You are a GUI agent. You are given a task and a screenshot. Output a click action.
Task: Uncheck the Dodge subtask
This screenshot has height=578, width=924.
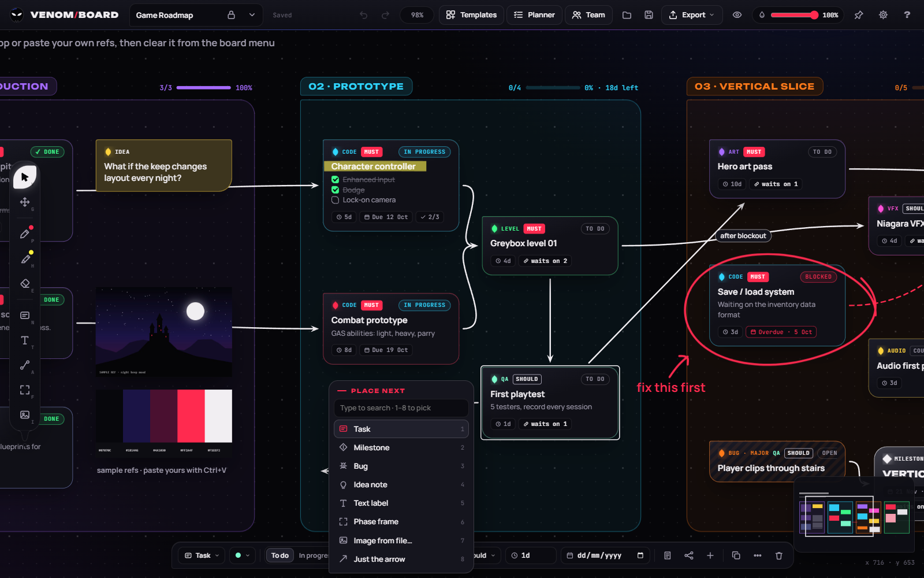pos(335,190)
